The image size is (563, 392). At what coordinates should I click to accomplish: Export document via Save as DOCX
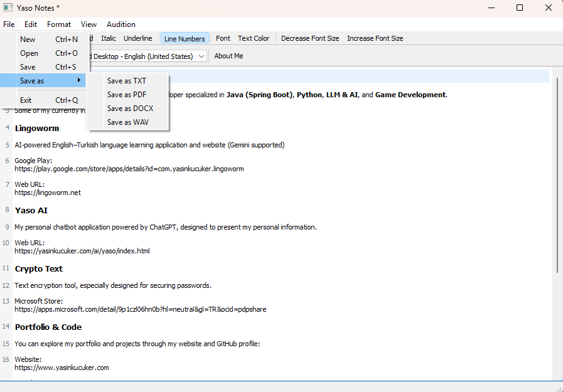coord(130,109)
